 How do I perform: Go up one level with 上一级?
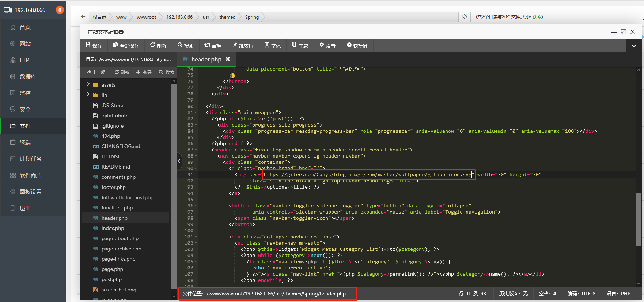(x=96, y=72)
